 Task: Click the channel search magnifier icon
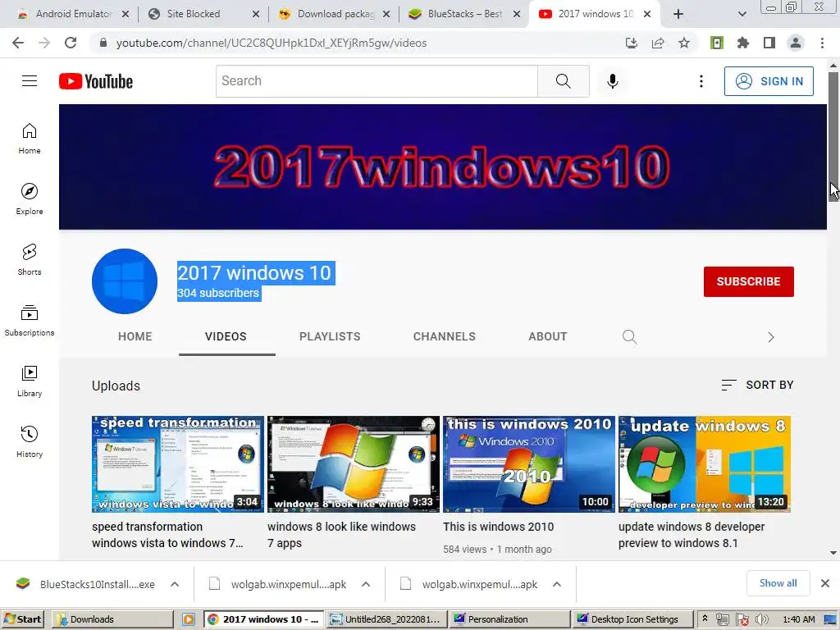629,336
